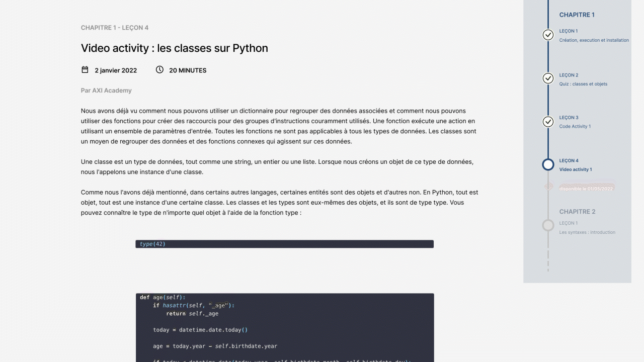Click the paragraph starting 'Une classe est un type'

[x=277, y=167]
